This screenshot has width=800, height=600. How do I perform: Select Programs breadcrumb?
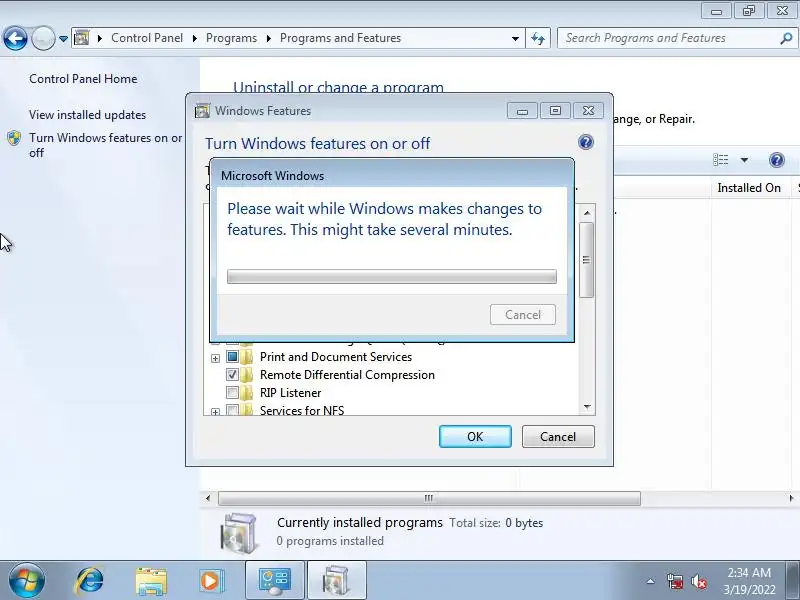click(231, 38)
